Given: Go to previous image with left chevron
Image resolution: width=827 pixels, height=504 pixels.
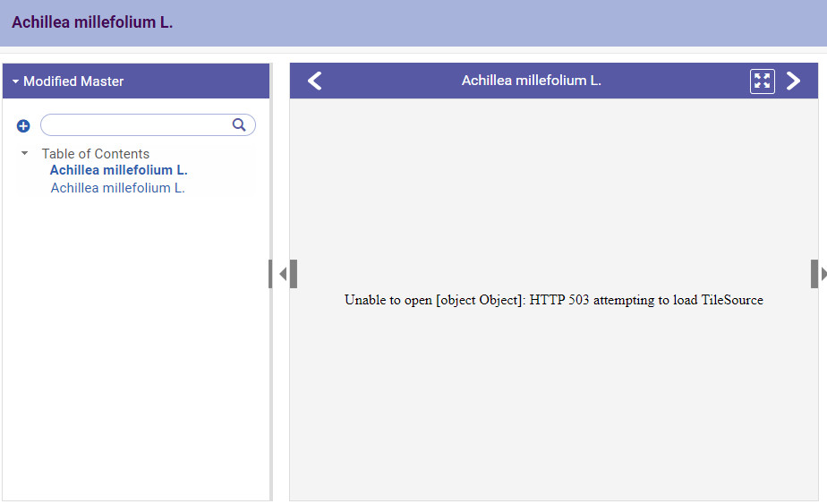Looking at the screenshot, I should (x=315, y=81).
